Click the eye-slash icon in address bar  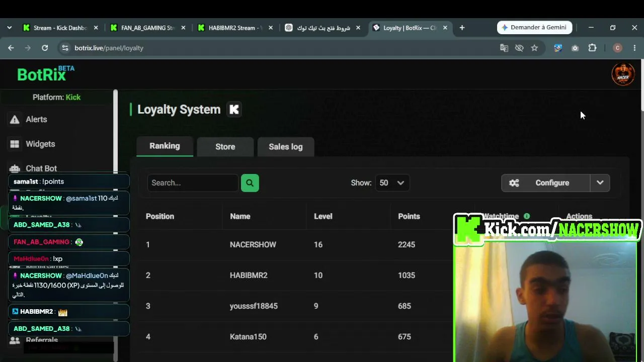click(x=519, y=48)
